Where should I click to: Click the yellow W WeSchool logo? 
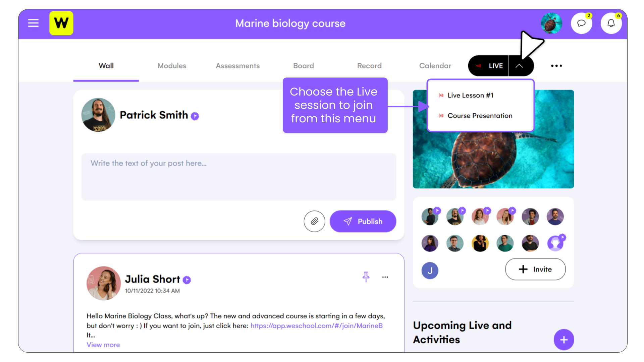[61, 23]
